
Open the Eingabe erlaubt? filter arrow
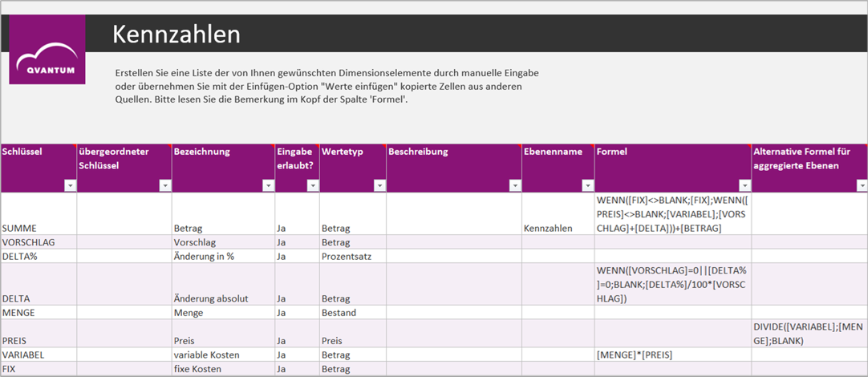click(x=312, y=185)
